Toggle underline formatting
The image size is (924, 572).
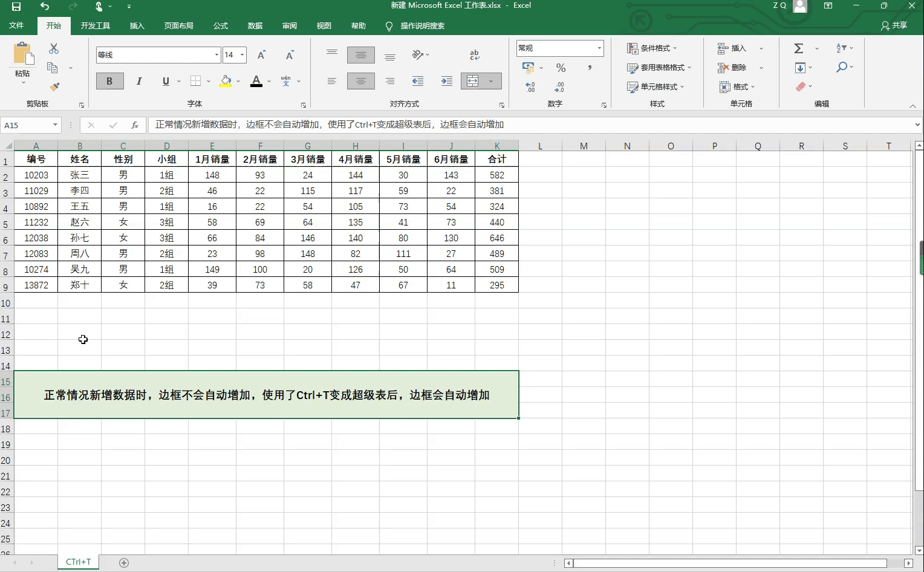tap(166, 81)
